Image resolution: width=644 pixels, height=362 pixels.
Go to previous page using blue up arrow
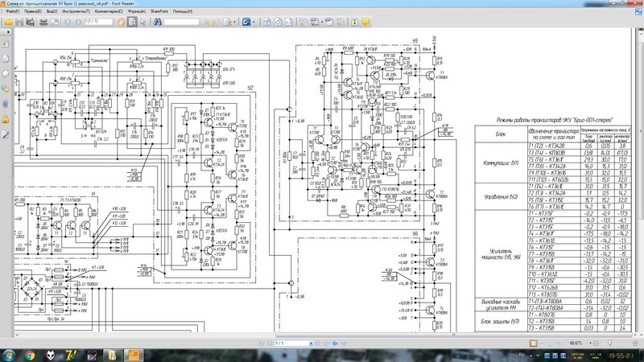68,22
